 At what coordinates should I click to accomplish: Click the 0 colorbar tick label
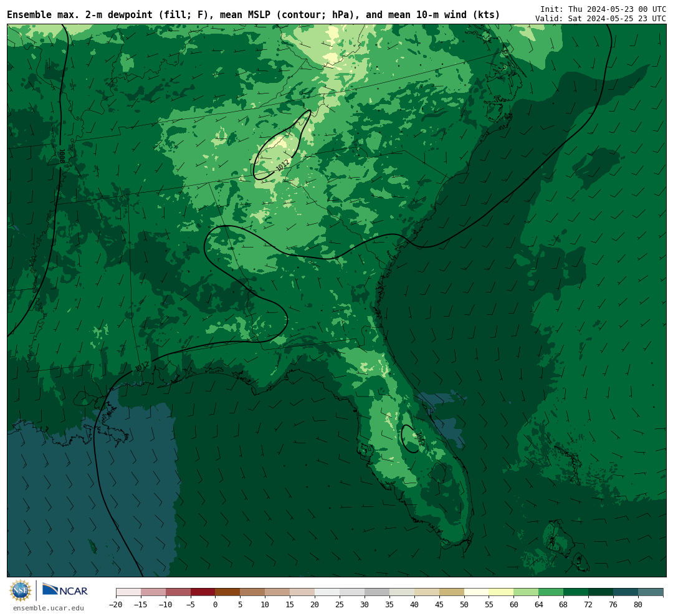pyautogui.click(x=216, y=604)
